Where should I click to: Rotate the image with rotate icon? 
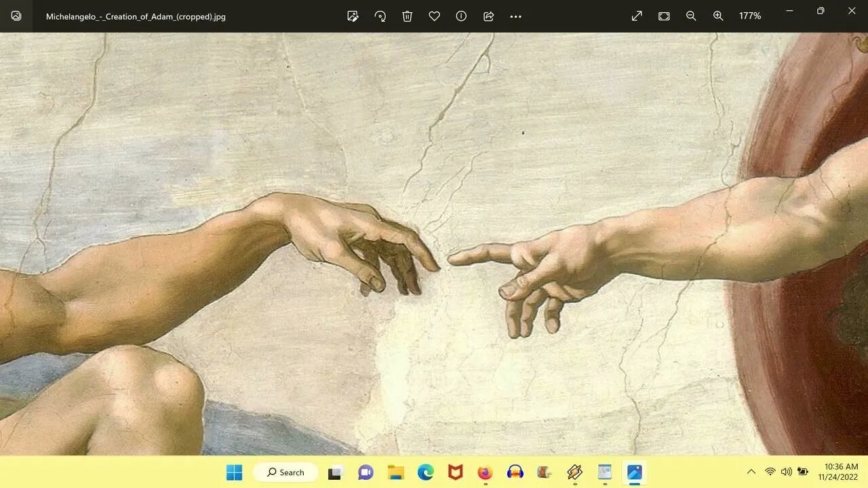pyautogui.click(x=380, y=16)
